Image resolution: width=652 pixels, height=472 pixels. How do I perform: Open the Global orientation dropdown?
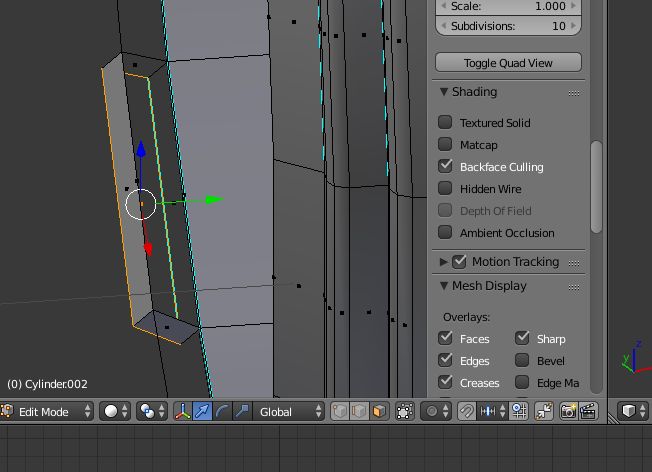point(289,412)
